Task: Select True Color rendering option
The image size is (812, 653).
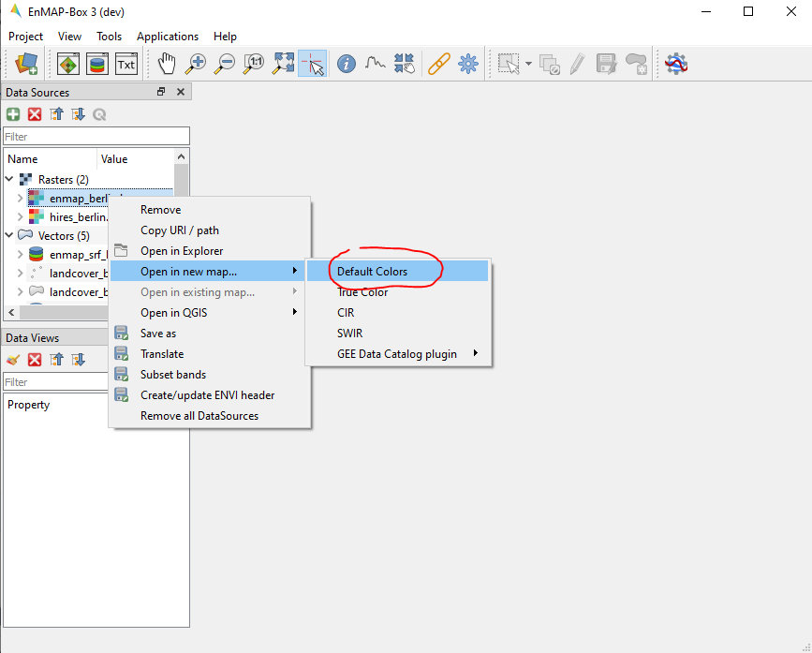Action: [397, 292]
